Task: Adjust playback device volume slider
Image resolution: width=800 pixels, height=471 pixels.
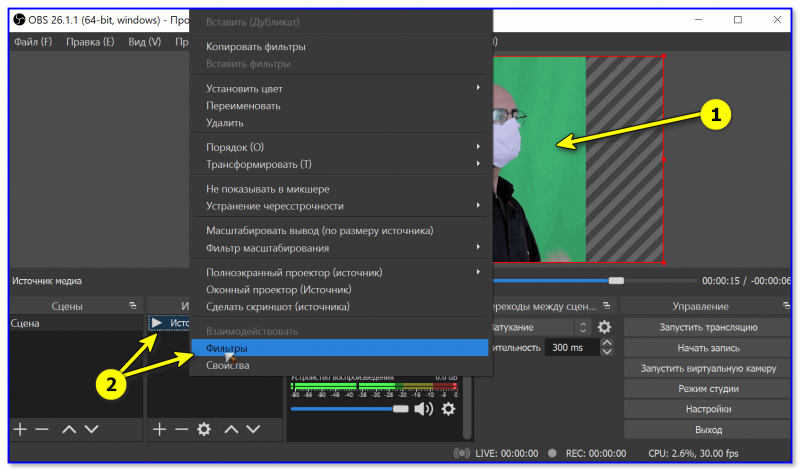Action: (x=349, y=409)
